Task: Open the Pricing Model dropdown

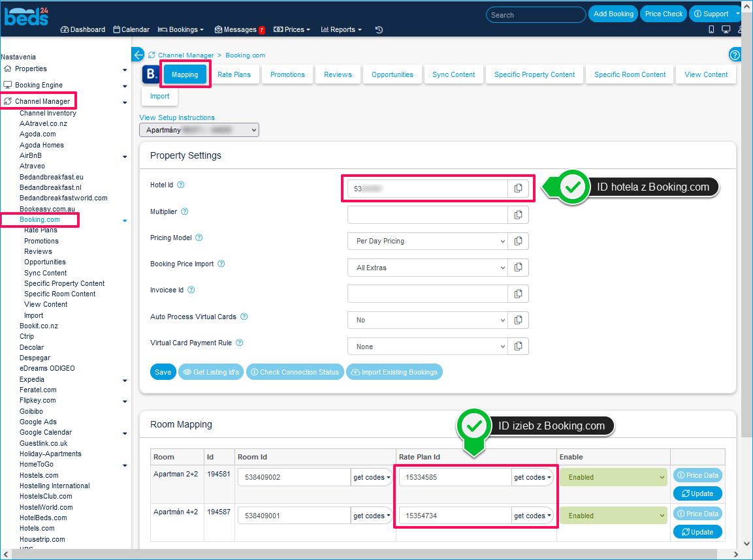Action: pos(427,241)
